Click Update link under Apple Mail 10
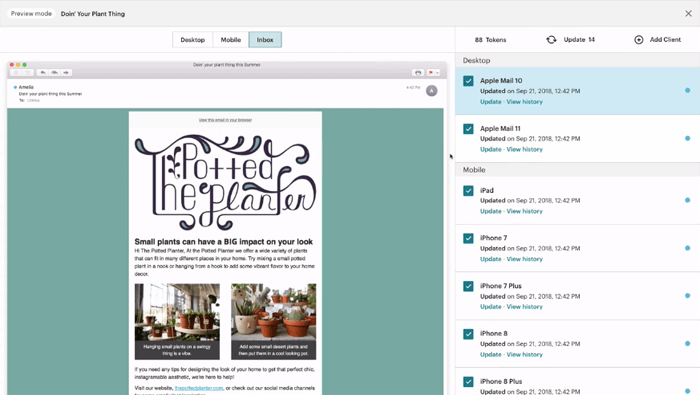 tap(491, 102)
